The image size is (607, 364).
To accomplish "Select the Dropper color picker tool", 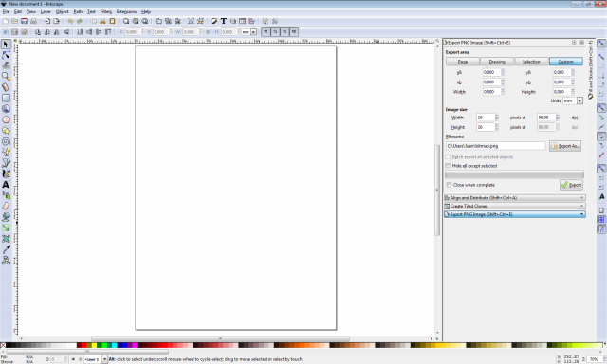I will 6,249.
